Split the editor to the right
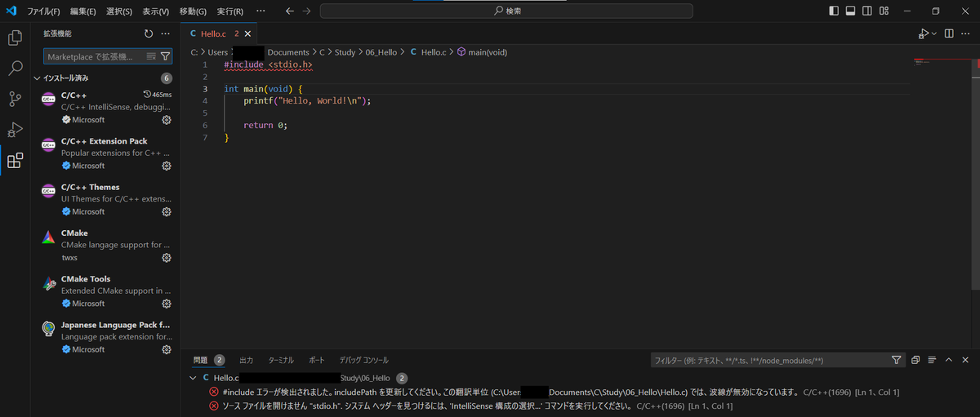980x417 pixels. pyautogui.click(x=949, y=33)
